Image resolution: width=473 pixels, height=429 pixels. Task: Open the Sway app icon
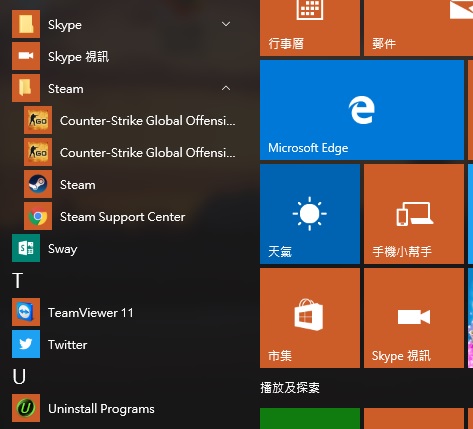coord(26,248)
